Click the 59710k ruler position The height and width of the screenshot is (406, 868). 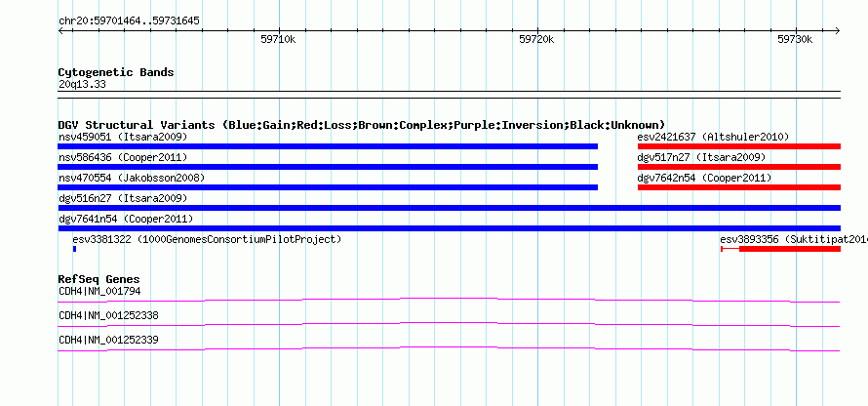pyautogui.click(x=278, y=39)
